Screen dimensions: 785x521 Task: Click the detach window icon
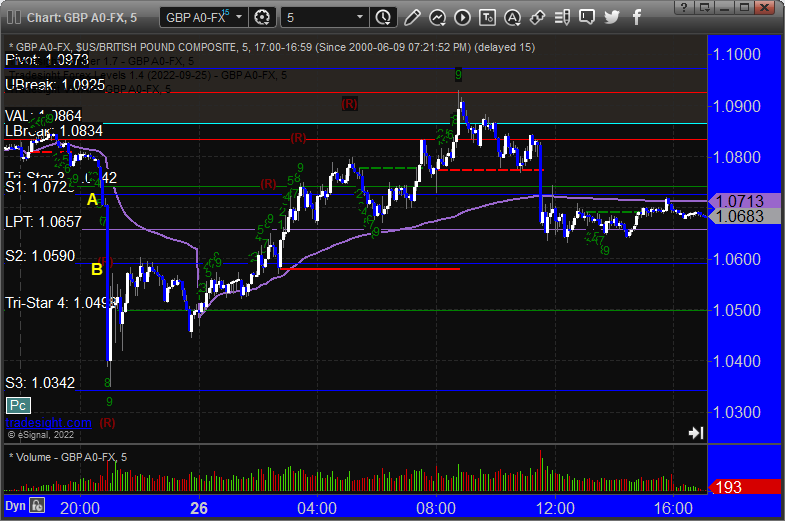click(x=704, y=7)
